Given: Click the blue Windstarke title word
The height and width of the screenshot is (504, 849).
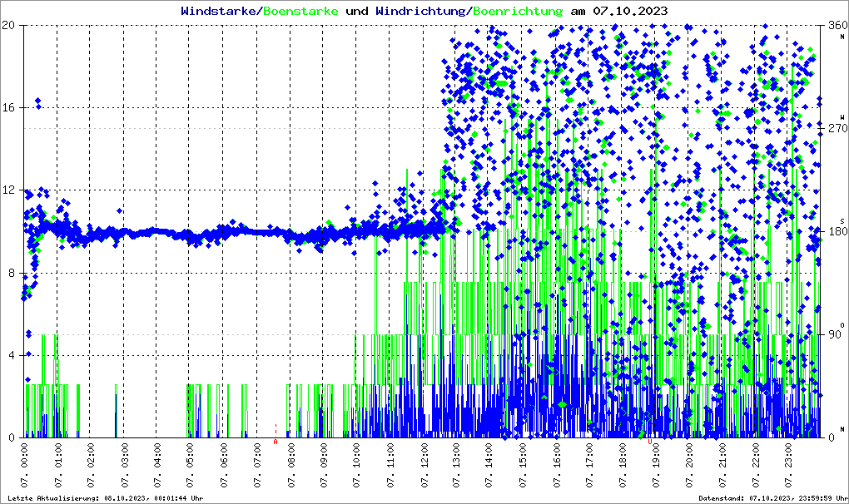Looking at the screenshot, I should [x=220, y=12].
